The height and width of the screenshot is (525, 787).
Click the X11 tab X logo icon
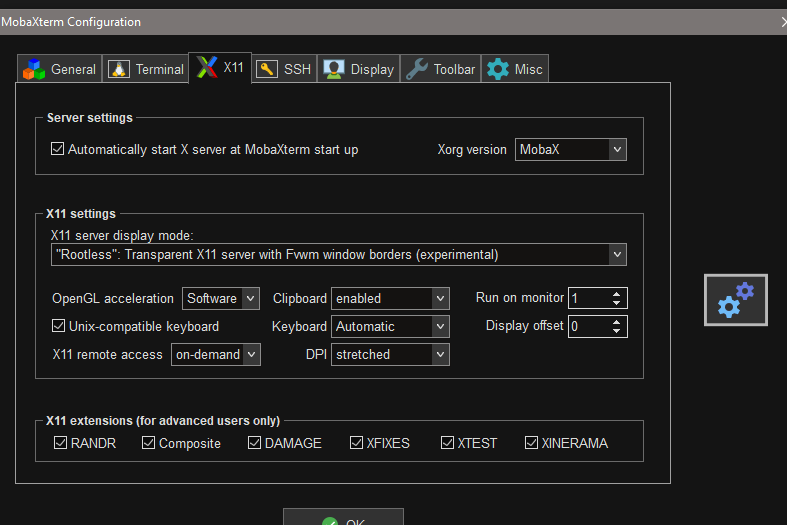tap(206, 68)
